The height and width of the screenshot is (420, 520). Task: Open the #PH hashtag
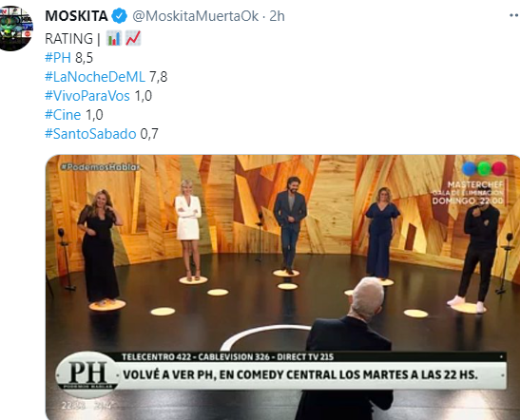[58, 58]
